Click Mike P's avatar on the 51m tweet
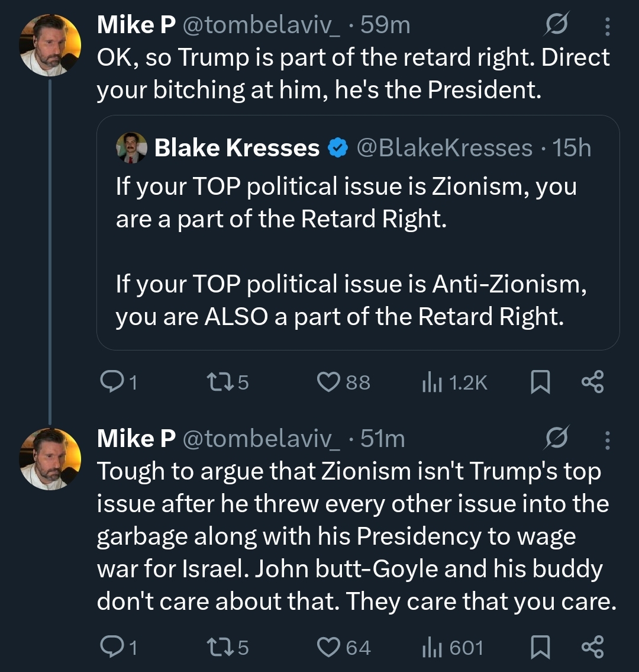The width and height of the screenshot is (639, 672). click(50, 460)
